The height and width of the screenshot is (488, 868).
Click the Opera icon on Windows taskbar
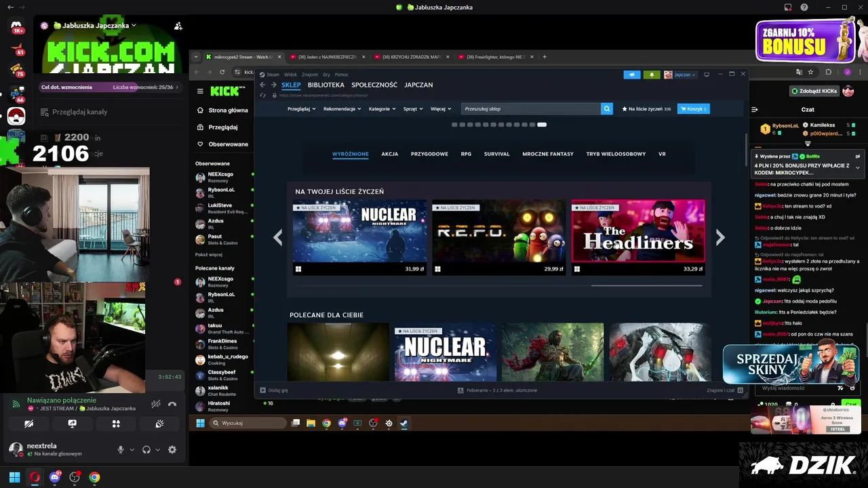35,477
